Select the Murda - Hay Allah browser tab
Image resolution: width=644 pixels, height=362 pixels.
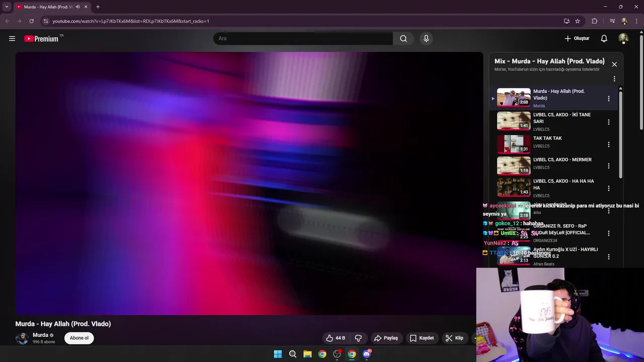click(48, 7)
